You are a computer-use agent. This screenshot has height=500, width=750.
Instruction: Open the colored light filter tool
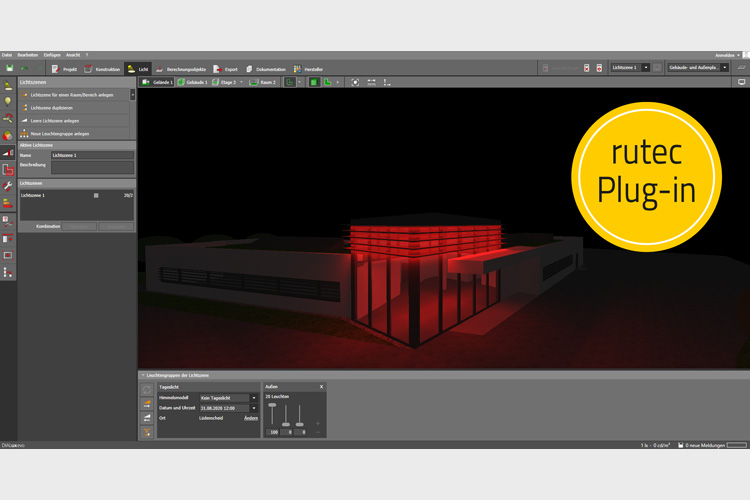tap(8, 135)
